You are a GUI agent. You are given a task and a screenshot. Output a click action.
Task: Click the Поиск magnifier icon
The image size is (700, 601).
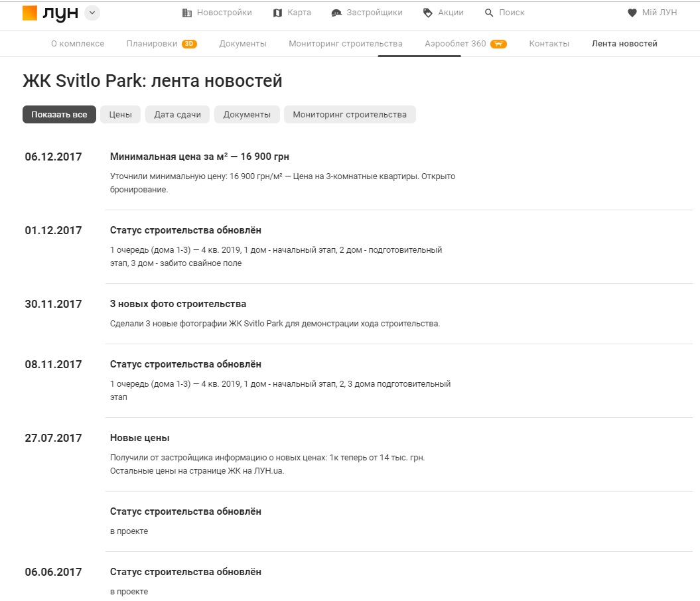click(489, 13)
